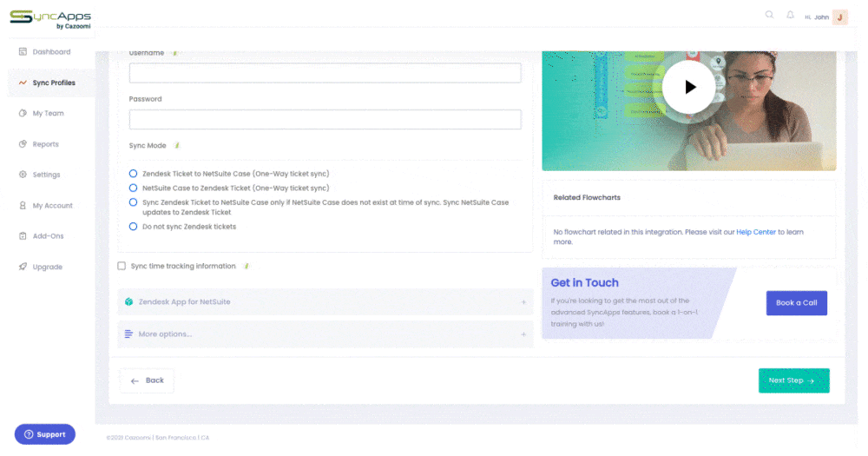Click the Add-Ons sidebar icon
This screenshot has height=456, width=868.
[23, 236]
